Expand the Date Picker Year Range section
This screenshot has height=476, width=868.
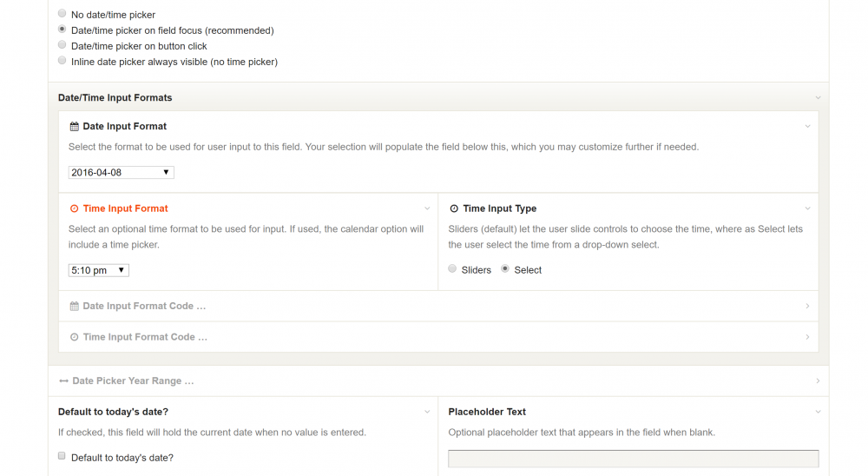(818, 381)
